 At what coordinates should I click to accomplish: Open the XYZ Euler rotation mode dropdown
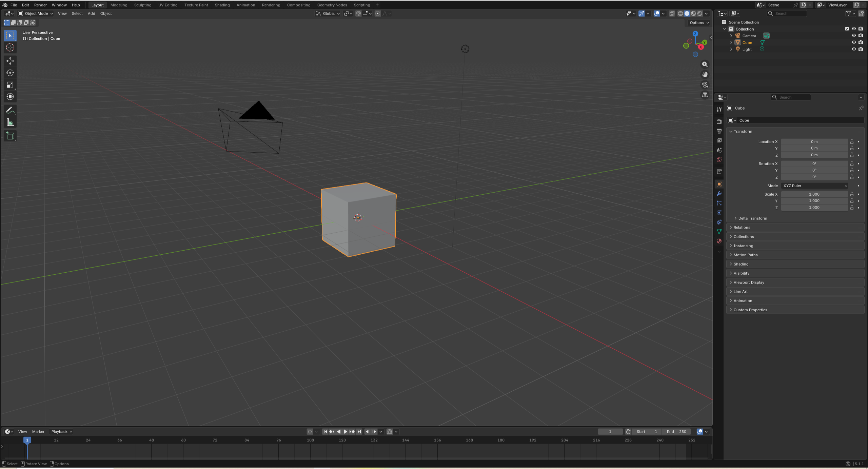coord(815,185)
